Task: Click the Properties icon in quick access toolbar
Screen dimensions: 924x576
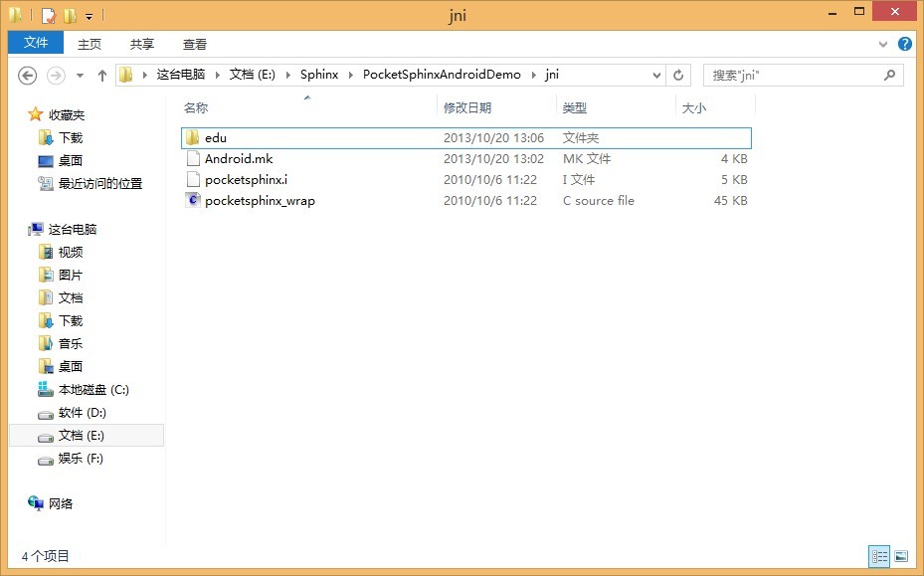Action: 49,15
